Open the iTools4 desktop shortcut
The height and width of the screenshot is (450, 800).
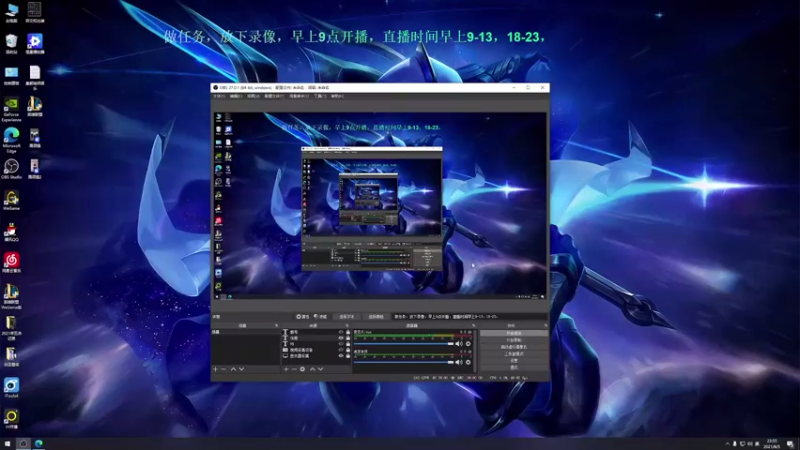point(11,388)
